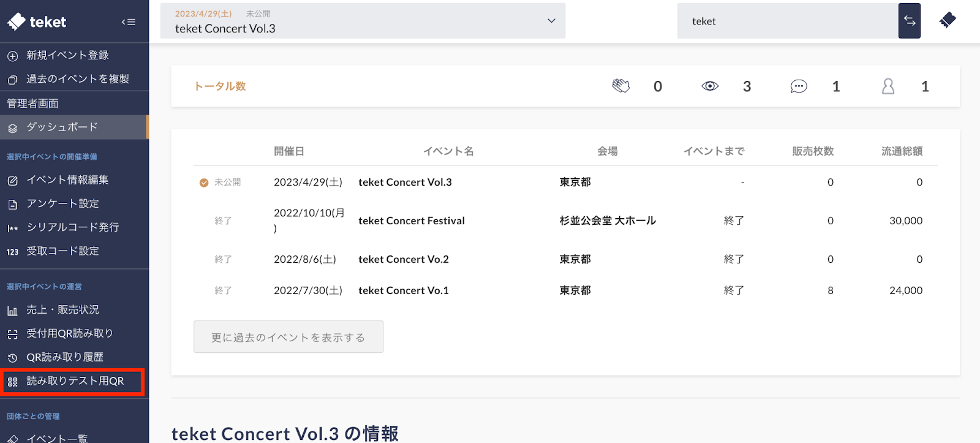Click the QR icon beside 読み取りテスト用QR

pyautogui.click(x=12, y=382)
